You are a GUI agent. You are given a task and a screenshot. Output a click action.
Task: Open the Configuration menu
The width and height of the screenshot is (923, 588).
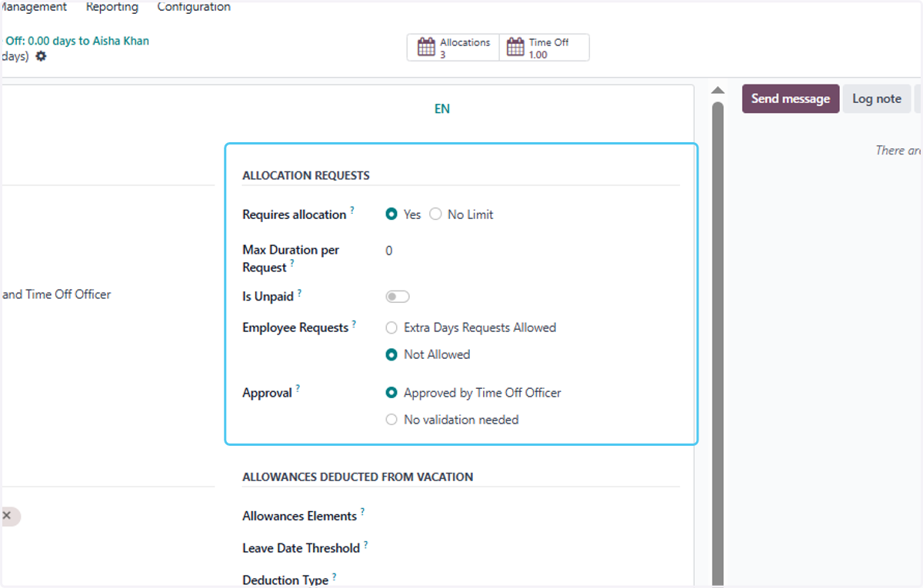pyautogui.click(x=194, y=7)
